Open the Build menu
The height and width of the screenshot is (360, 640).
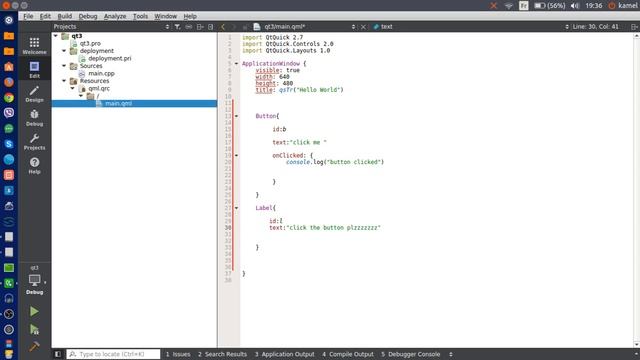click(x=64, y=16)
